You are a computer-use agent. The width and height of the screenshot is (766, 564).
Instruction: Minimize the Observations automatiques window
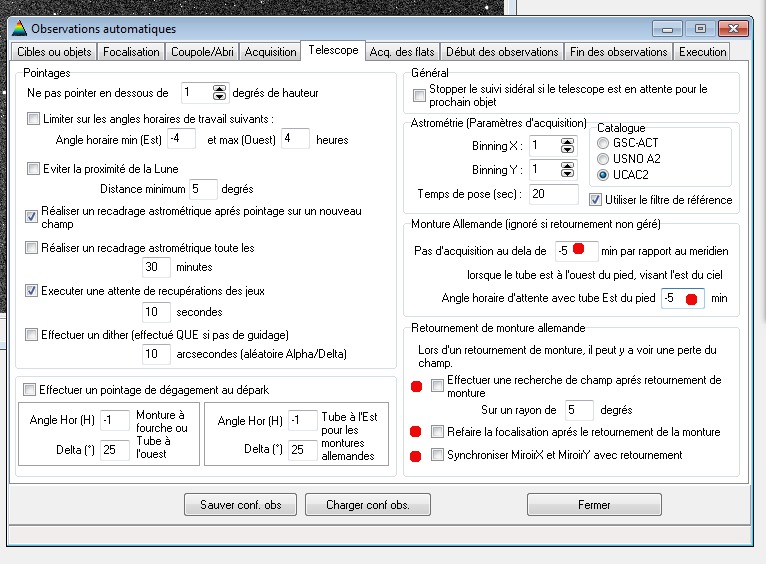tap(667, 29)
